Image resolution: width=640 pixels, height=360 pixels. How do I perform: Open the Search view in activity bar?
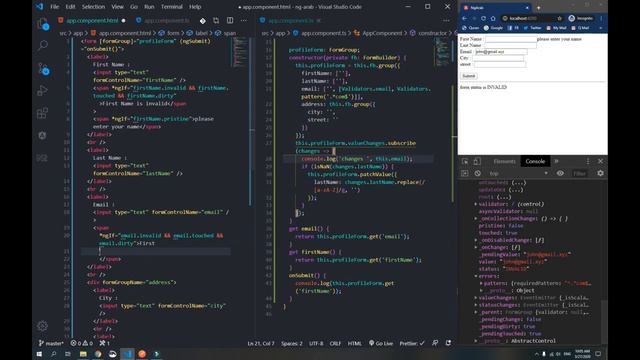42,45
